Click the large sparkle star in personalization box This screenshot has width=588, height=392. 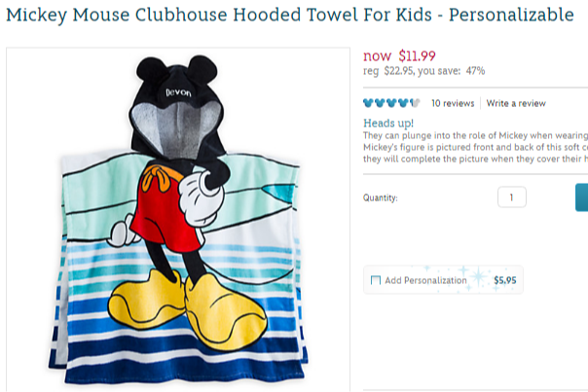478,277
